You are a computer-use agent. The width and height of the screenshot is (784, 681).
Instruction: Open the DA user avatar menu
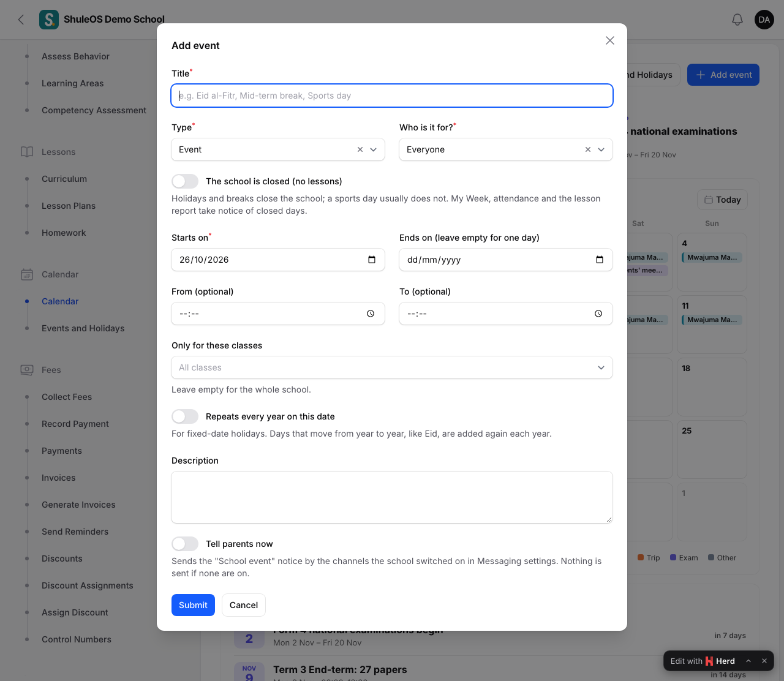tap(764, 20)
